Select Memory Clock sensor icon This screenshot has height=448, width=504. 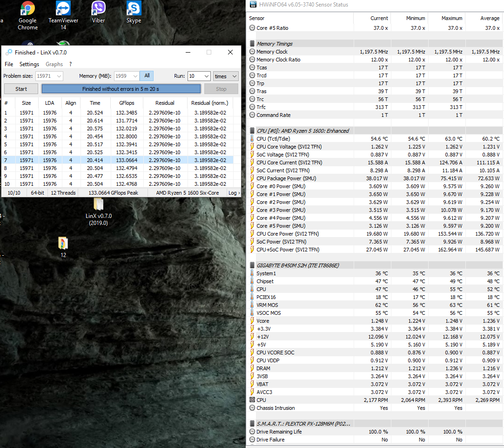click(252, 51)
